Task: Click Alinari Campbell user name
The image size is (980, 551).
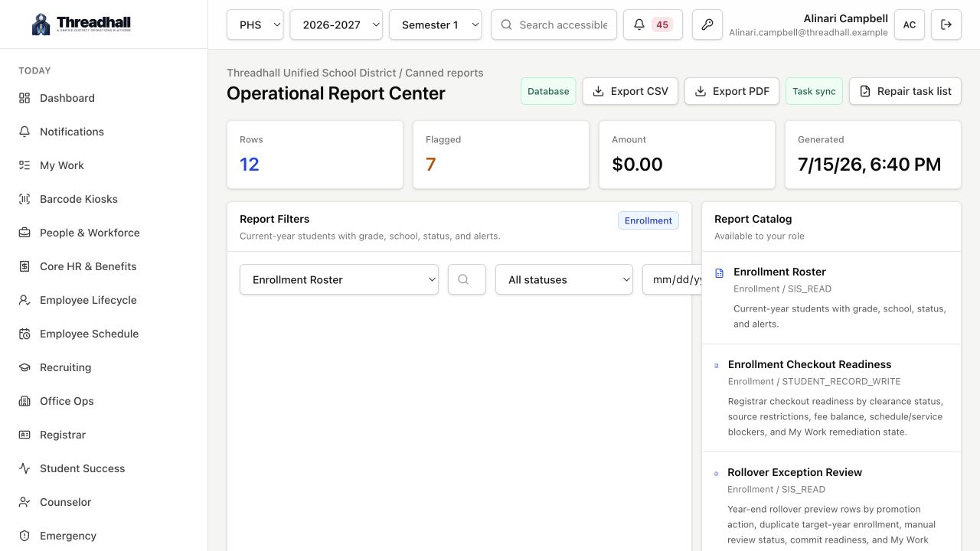Action: (x=846, y=18)
